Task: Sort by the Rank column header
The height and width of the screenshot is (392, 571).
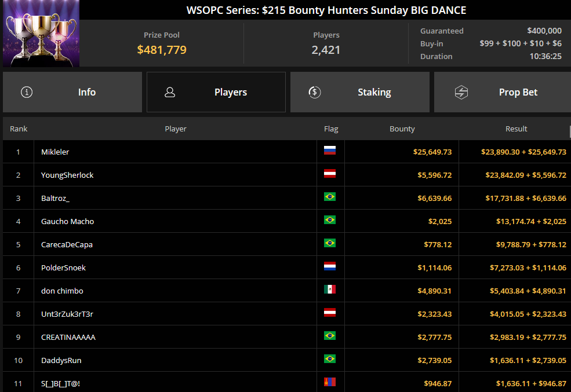Action: [19, 129]
